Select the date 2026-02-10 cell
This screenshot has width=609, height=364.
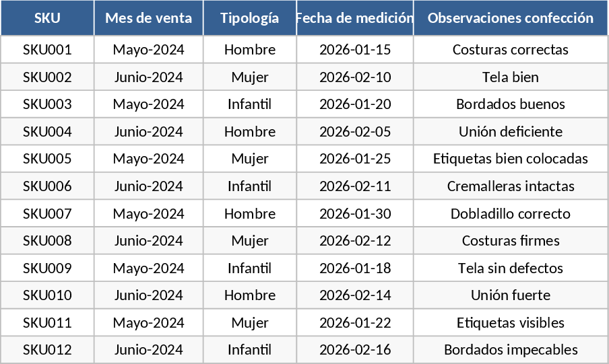pos(354,77)
